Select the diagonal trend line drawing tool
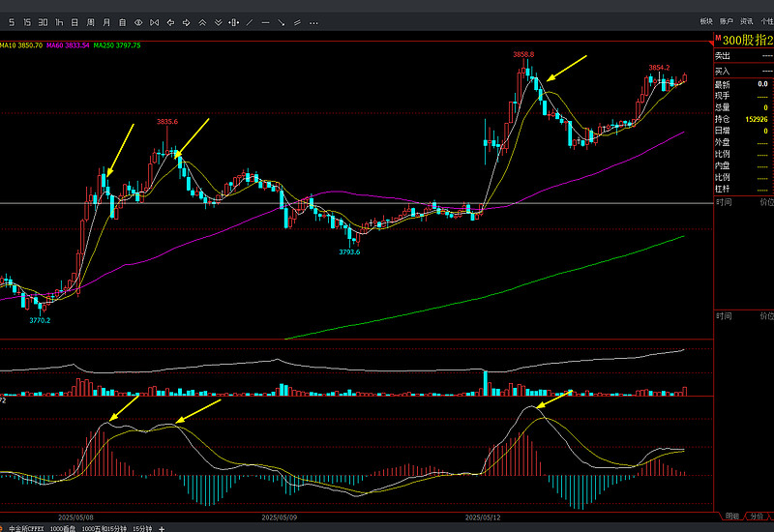774x532 pixels. coord(249,21)
